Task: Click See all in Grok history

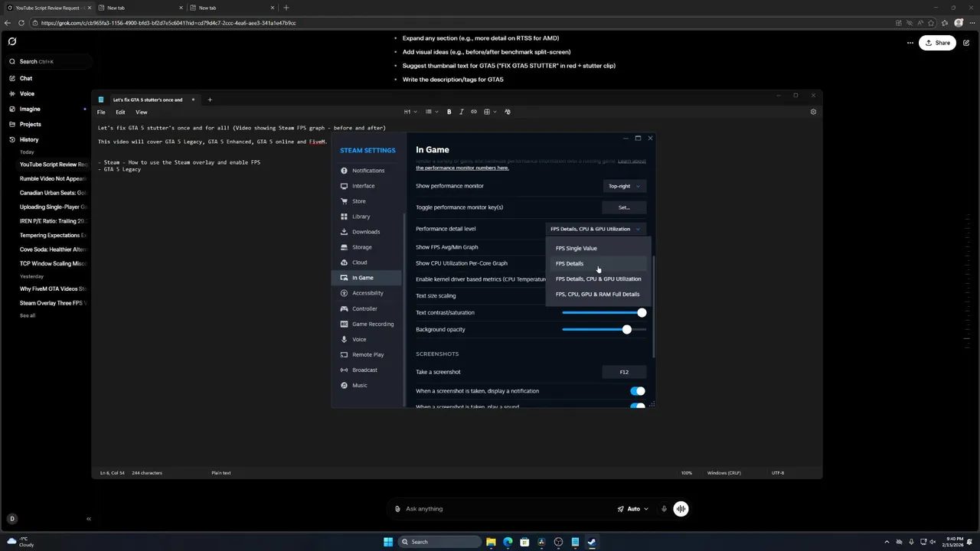Action: click(28, 315)
